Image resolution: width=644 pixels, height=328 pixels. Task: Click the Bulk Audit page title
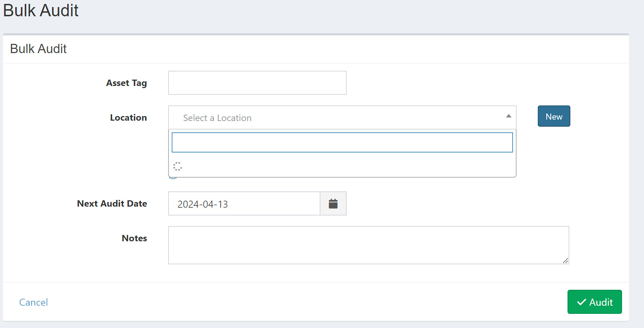point(41,10)
